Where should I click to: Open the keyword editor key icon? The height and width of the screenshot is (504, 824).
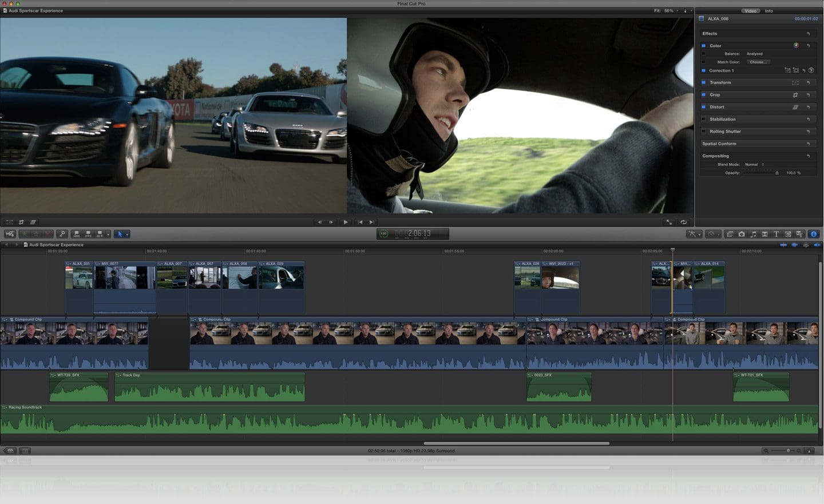(62, 234)
